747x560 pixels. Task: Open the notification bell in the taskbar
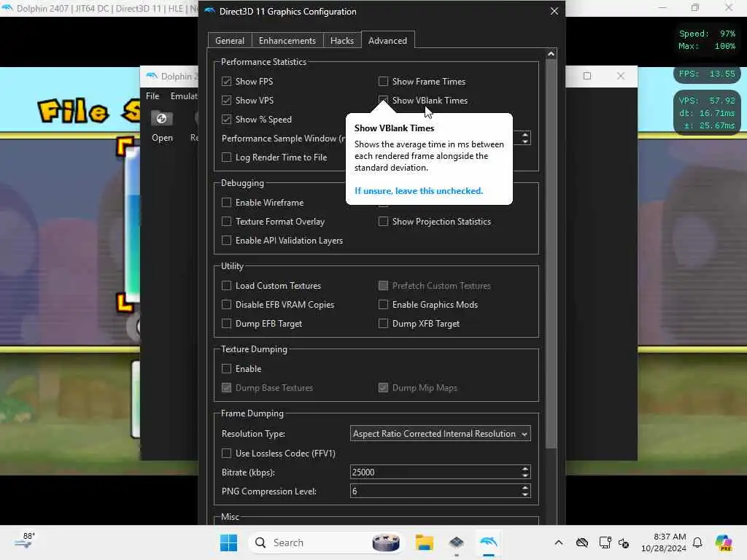pyautogui.click(x=697, y=542)
